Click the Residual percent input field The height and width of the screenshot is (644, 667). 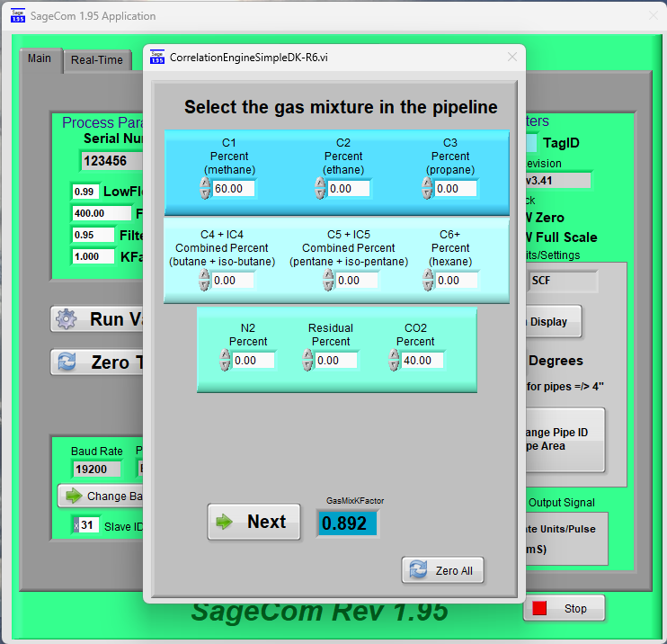pos(336,361)
